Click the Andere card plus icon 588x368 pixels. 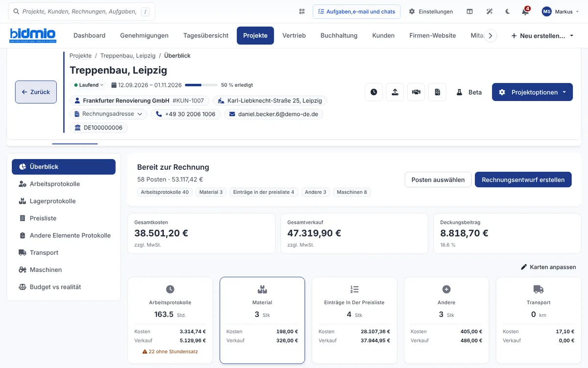(x=446, y=289)
